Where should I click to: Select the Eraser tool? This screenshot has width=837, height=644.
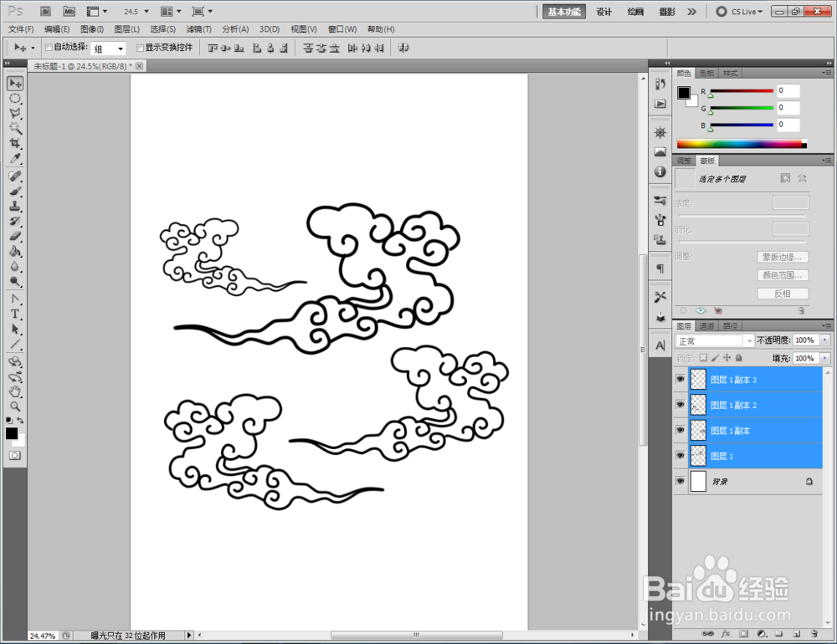pos(15,236)
